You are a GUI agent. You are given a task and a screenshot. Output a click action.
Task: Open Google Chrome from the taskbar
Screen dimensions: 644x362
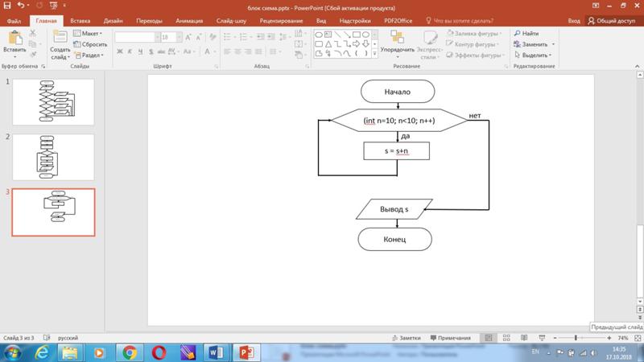pyautogui.click(x=130, y=352)
